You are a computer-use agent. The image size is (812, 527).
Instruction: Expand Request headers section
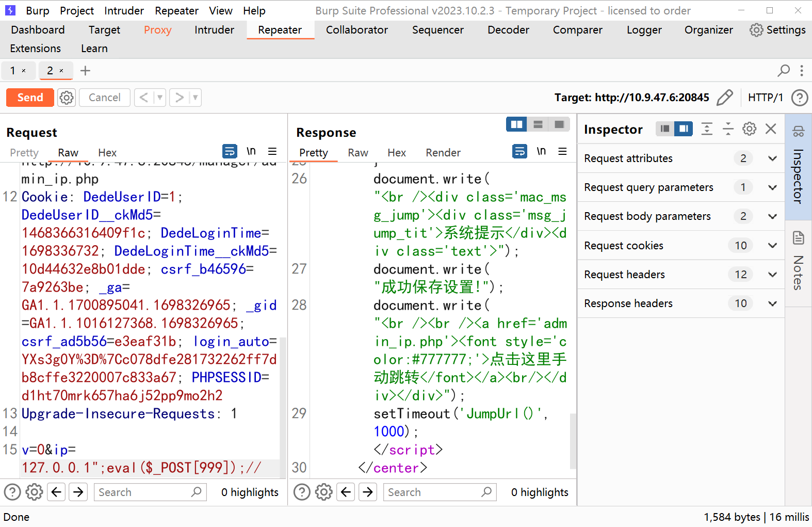tap(681, 275)
